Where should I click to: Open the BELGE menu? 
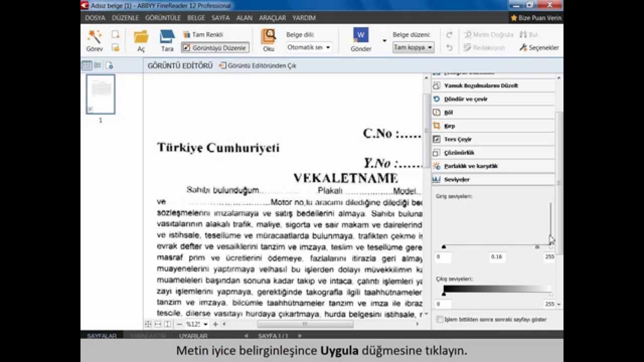[196, 18]
